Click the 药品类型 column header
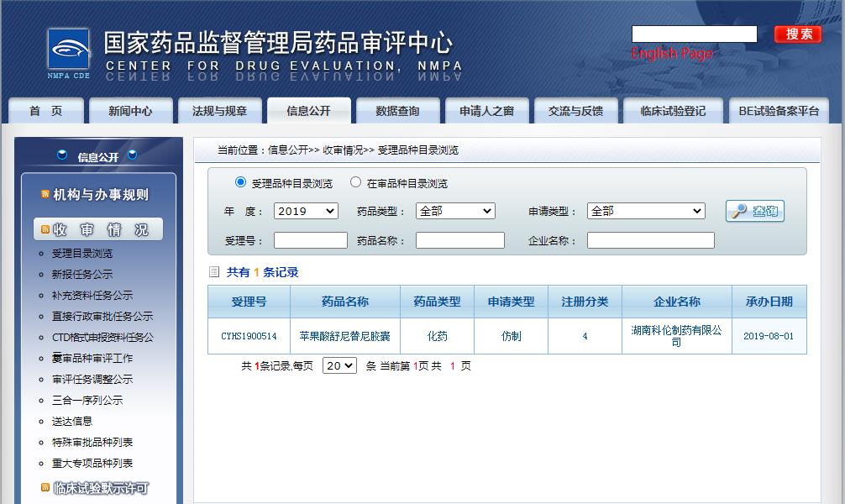The height and width of the screenshot is (504, 845). [437, 302]
